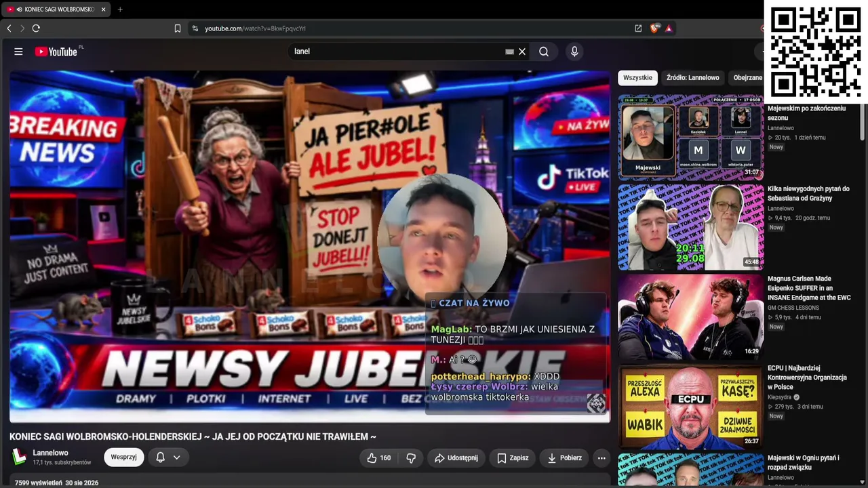Open more actions three-dot menu
This screenshot has height=488, width=868.
[601, 458]
